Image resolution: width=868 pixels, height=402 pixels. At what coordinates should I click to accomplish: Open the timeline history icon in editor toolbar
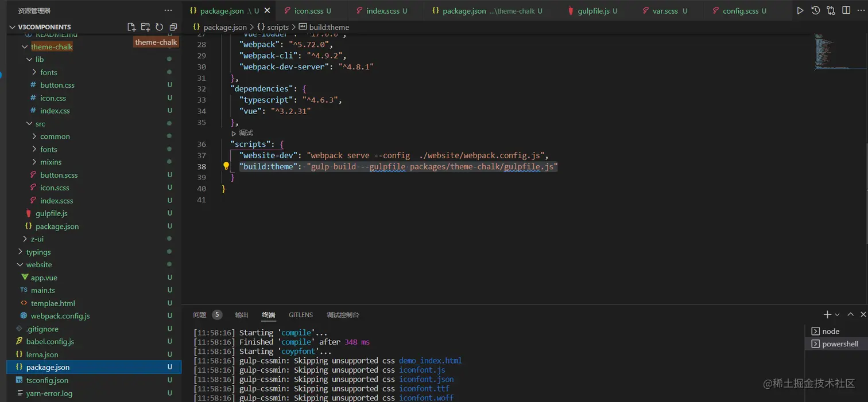(815, 10)
